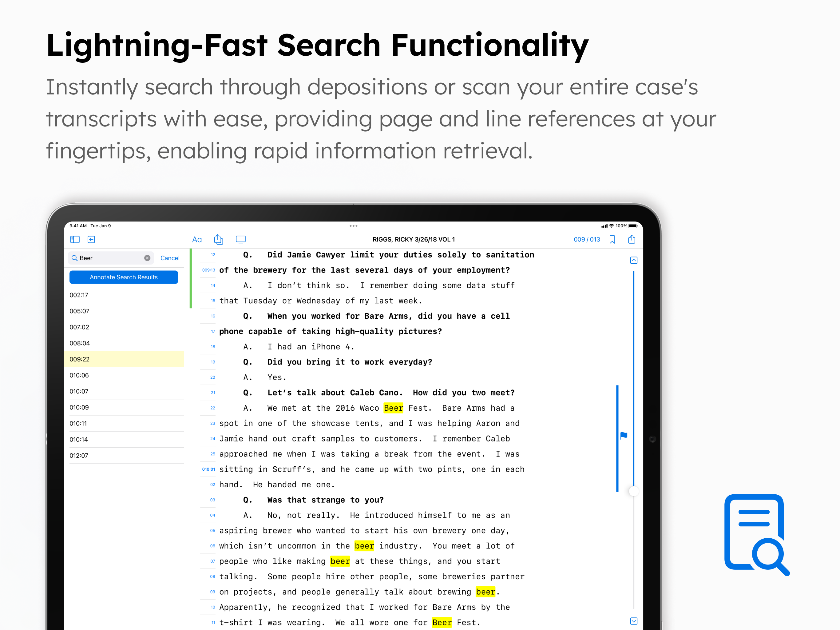Click the back arrow icon in sidebar
840x630 pixels.
91,239
